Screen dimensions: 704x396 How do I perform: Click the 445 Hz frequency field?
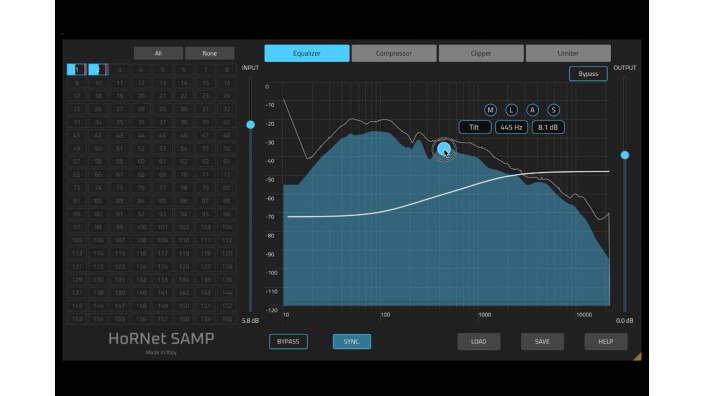(511, 128)
